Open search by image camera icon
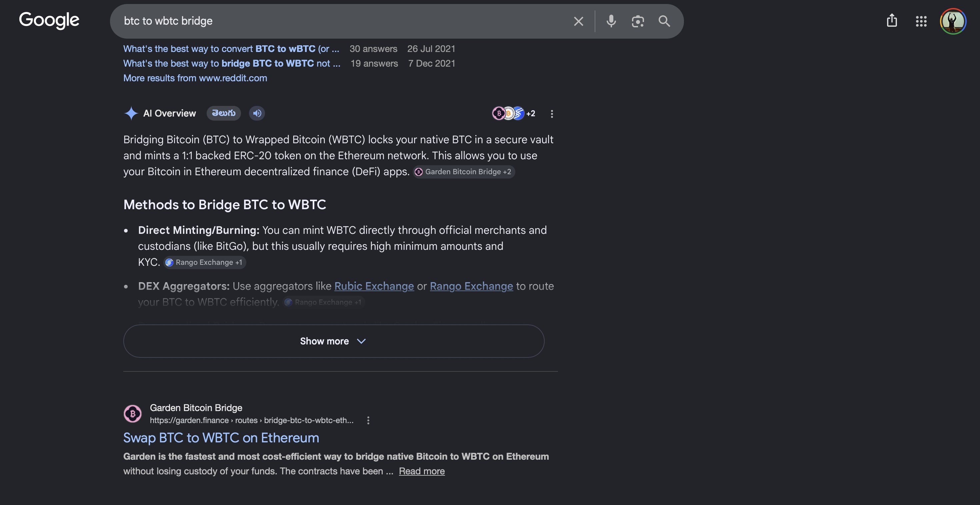This screenshot has height=505, width=980. [638, 21]
